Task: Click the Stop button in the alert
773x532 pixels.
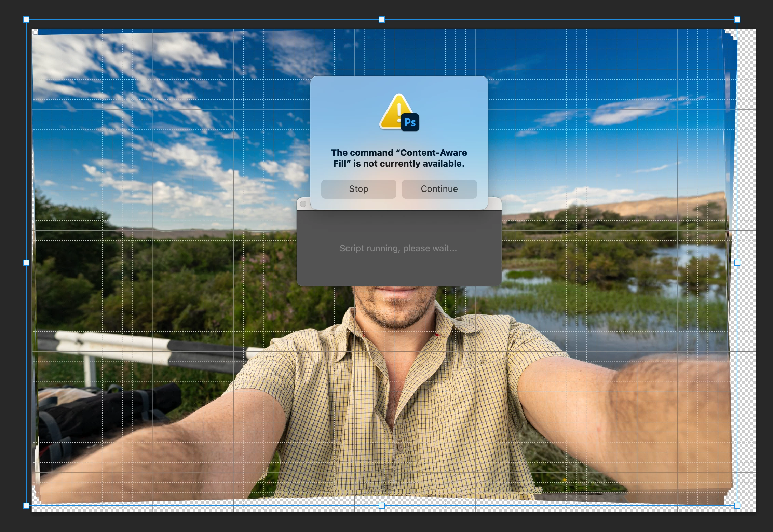Action: click(x=358, y=189)
